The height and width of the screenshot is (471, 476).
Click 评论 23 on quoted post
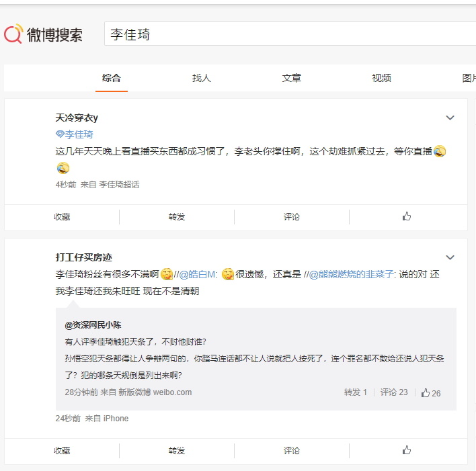pyautogui.click(x=394, y=392)
